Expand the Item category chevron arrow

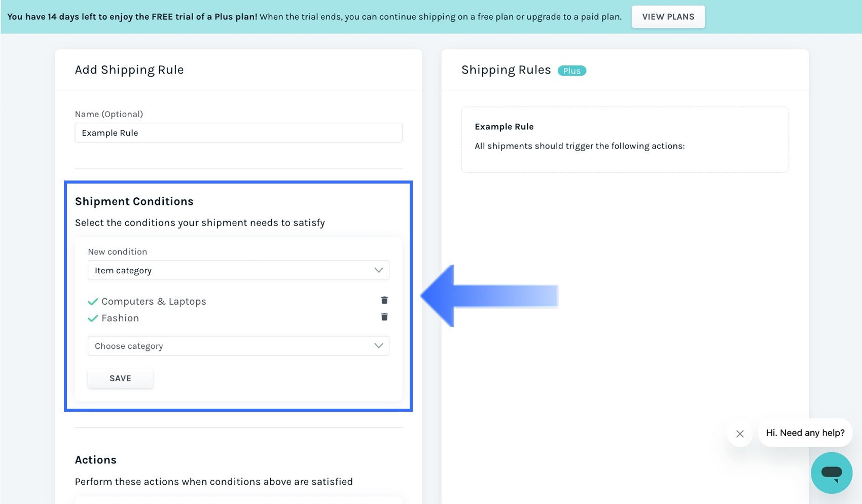378,270
